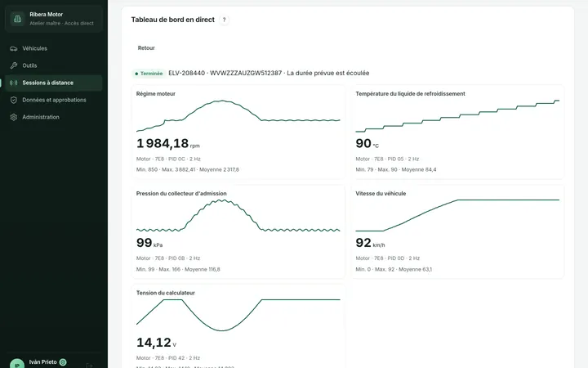588x368 pixels.
Task: Click the 1 984,18 rpm value
Action: 168,143
